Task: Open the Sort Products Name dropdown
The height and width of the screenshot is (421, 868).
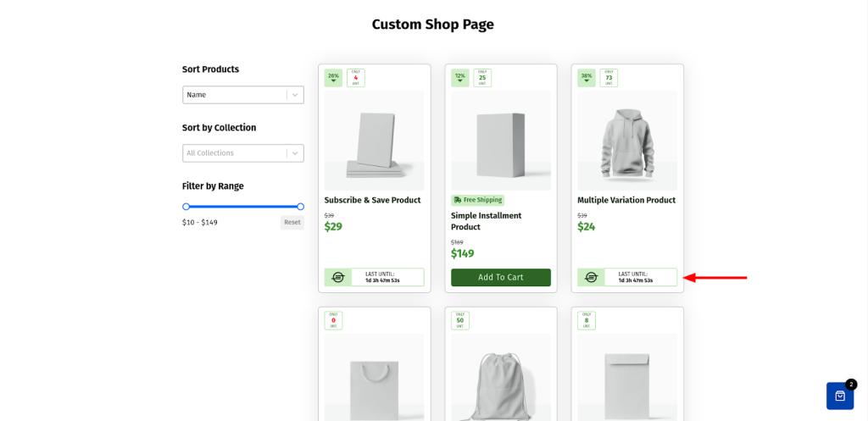Action: point(235,95)
